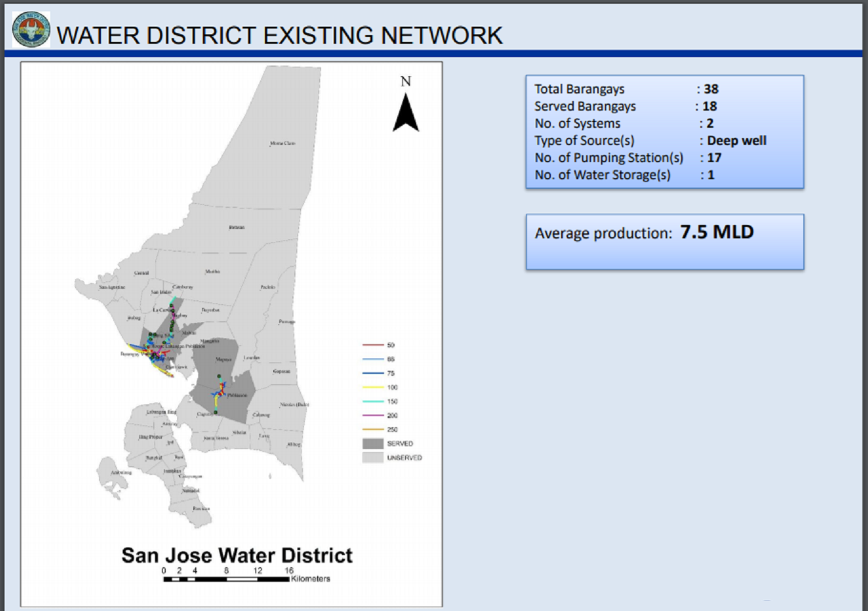Click the light blue 63 legend line
The width and height of the screenshot is (868, 611).
[373, 359]
